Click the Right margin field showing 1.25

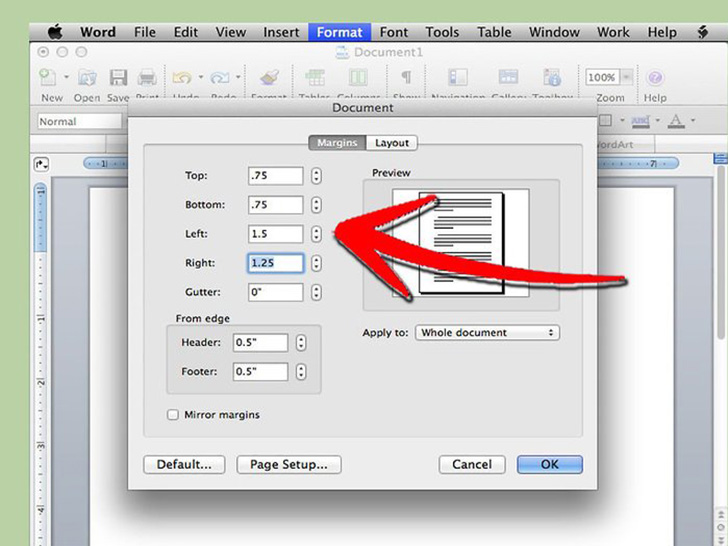pos(276,263)
